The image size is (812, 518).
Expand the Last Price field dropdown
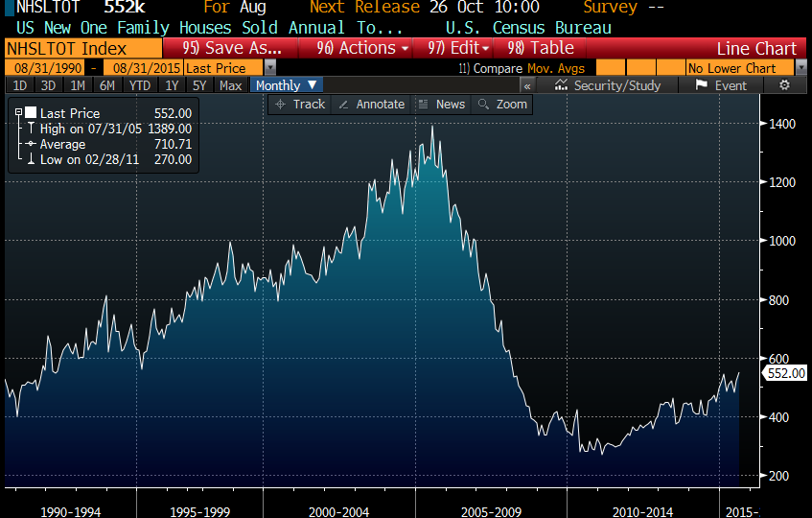[269, 68]
